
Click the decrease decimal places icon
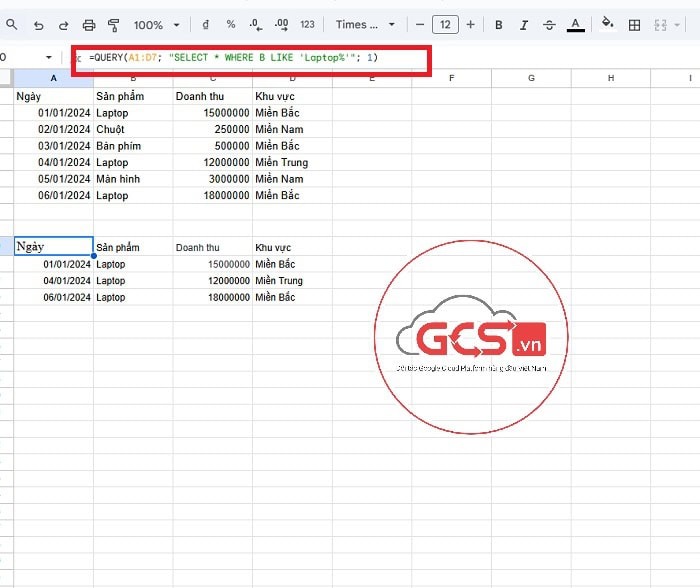pyautogui.click(x=256, y=25)
